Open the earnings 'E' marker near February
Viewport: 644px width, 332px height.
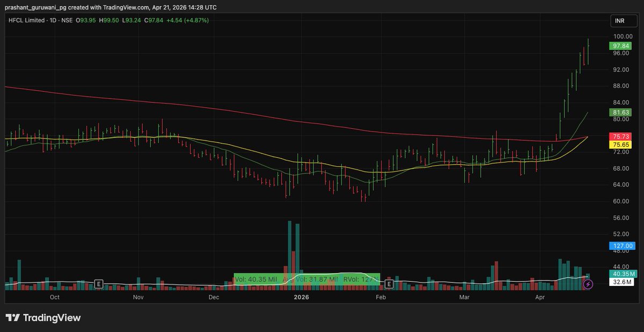(x=389, y=284)
